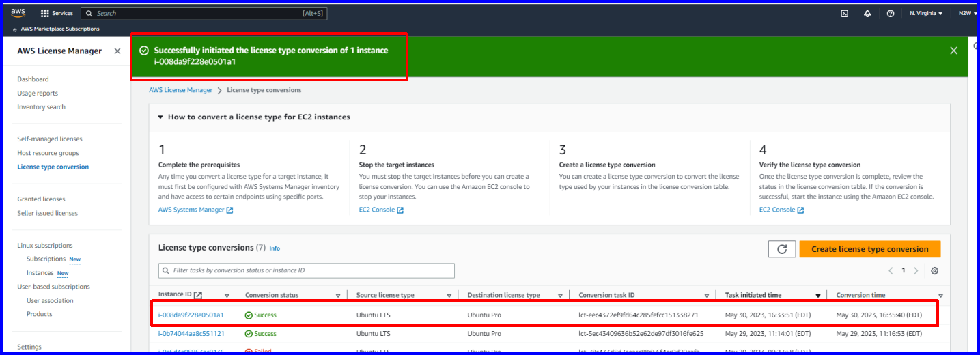Open instance i-0b74044aa8c551121 link
This screenshot has height=355, width=980.
(x=191, y=334)
